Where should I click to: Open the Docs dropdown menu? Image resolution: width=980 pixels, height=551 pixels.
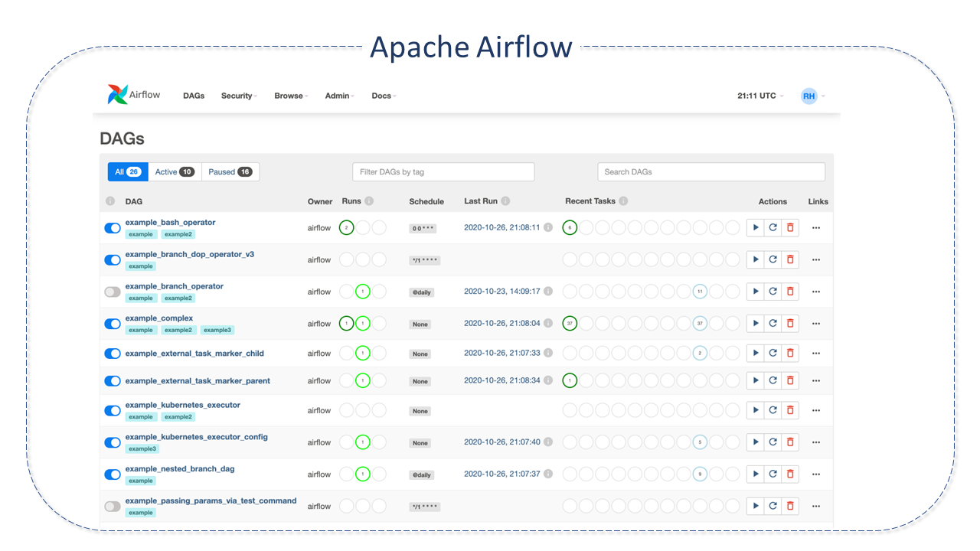pyautogui.click(x=384, y=96)
